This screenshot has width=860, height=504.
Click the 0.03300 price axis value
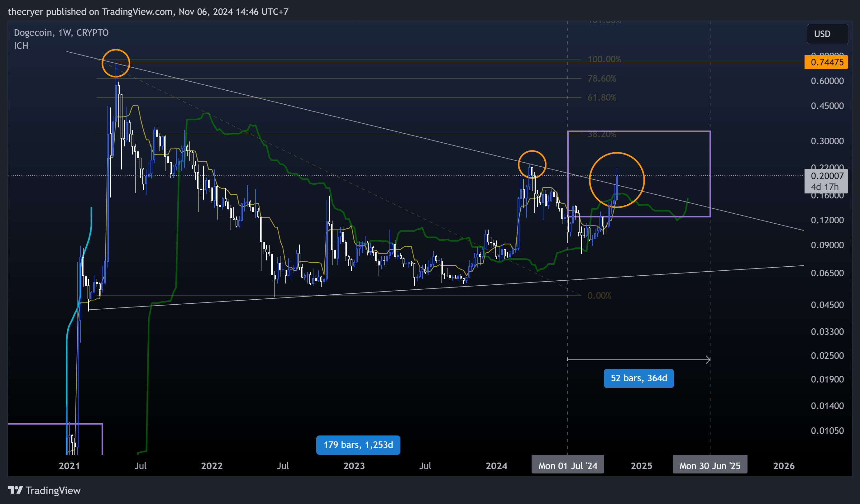[827, 332]
